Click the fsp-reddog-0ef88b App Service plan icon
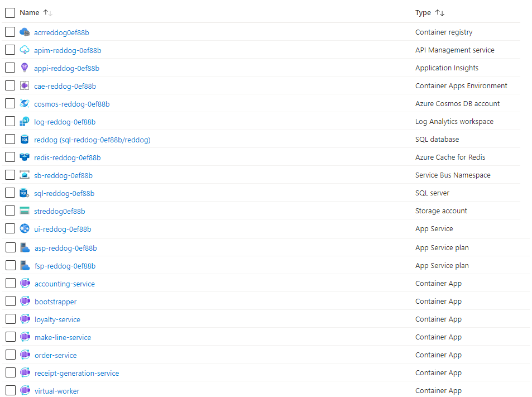This screenshot has height=397, width=532. click(x=25, y=265)
